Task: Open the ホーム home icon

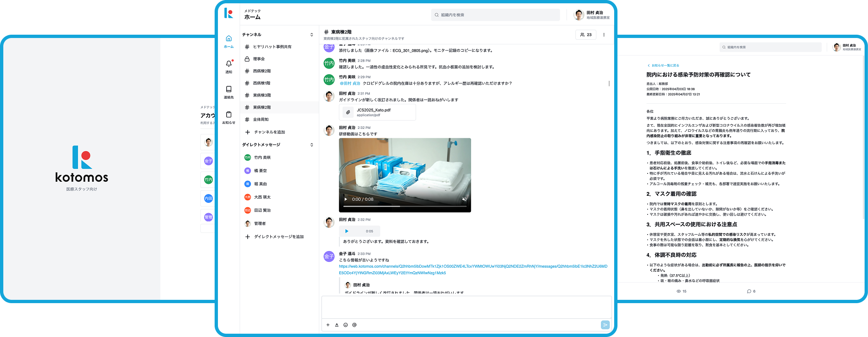Action: [229, 38]
